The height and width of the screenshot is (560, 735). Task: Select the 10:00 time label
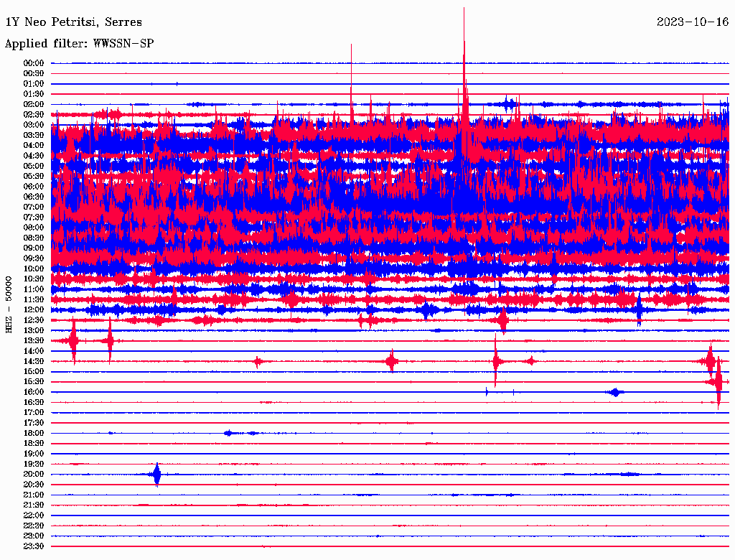34,269
